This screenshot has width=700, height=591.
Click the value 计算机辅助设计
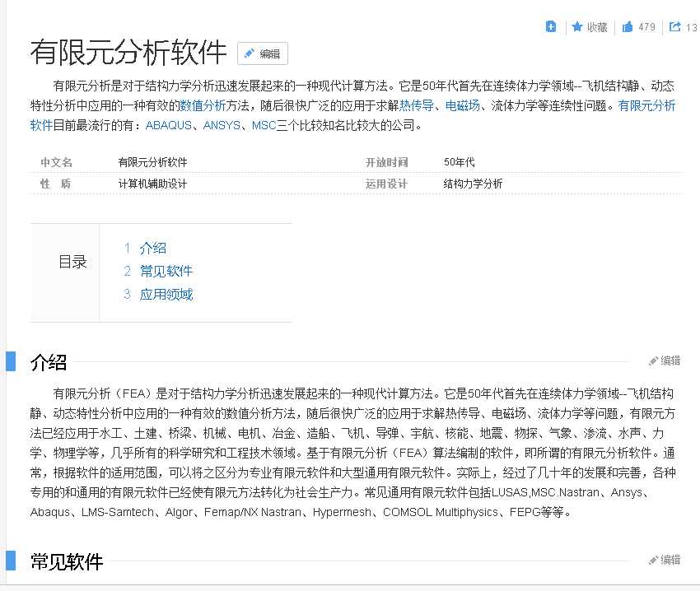coord(152,184)
